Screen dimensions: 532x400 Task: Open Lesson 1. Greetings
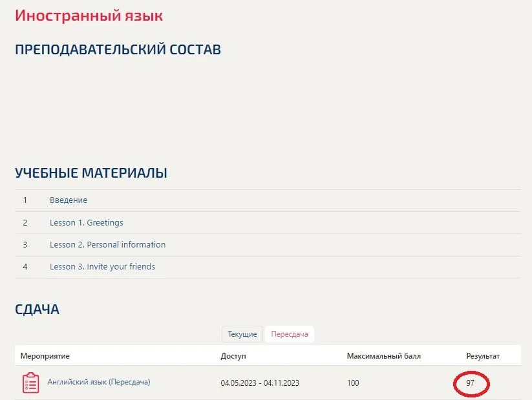pyautogui.click(x=86, y=222)
